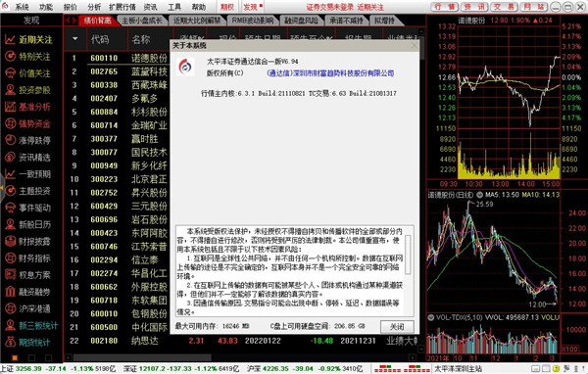Open the 工具 menu

pyautogui.click(x=174, y=7)
